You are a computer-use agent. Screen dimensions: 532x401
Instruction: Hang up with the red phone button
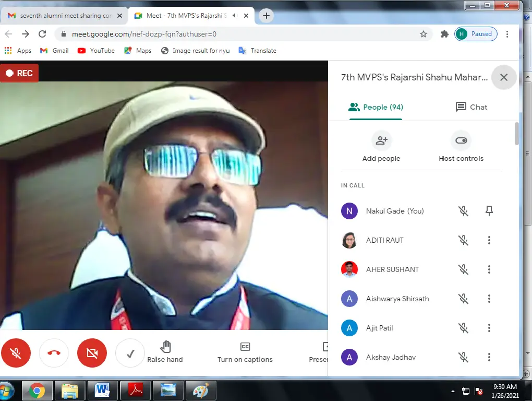point(54,353)
